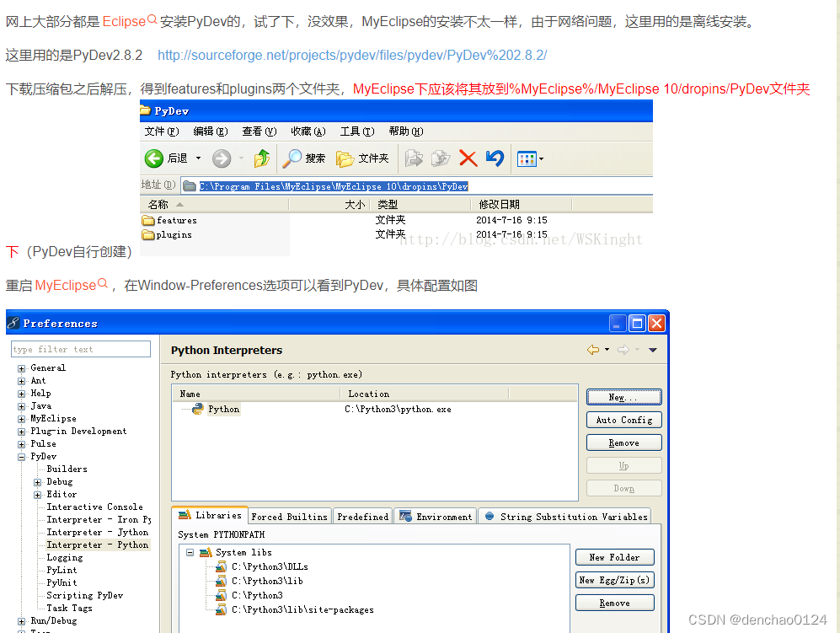Open the 帮助(H) menu

coord(406,131)
